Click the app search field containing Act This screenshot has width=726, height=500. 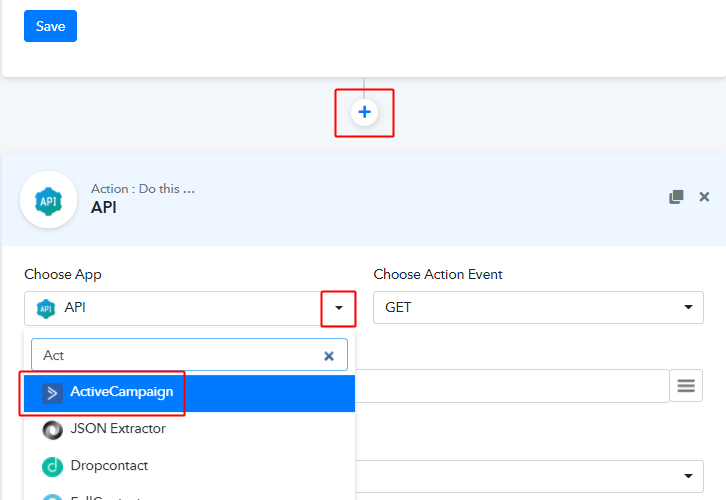[189, 355]
